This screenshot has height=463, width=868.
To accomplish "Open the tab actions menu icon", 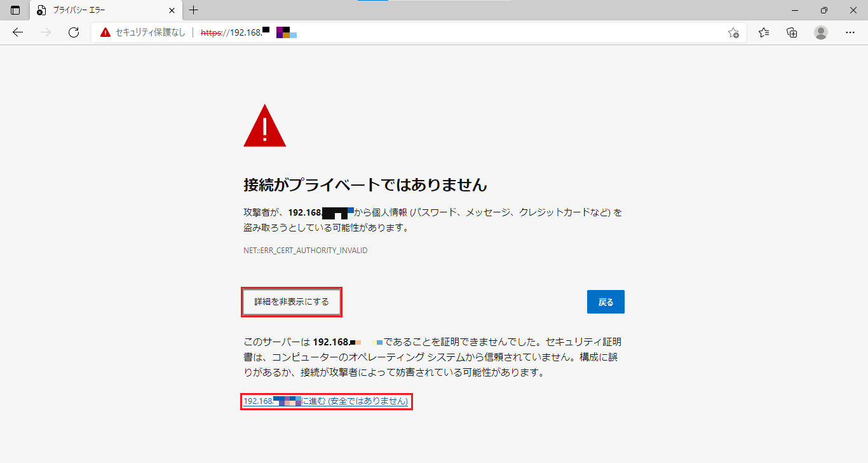I will [x=15, y=10].
